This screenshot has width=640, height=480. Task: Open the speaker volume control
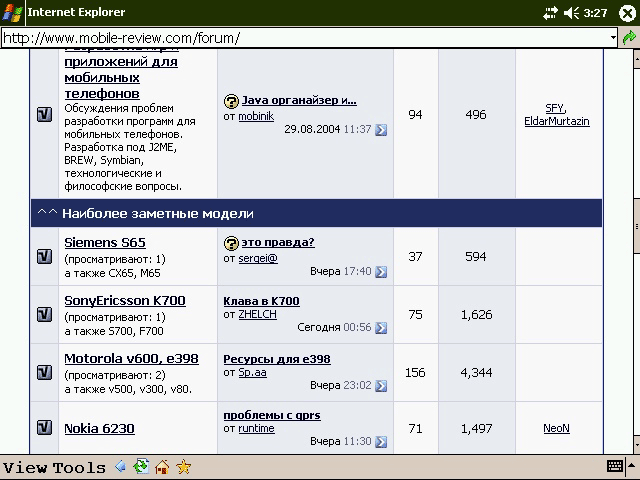point(571,13)
